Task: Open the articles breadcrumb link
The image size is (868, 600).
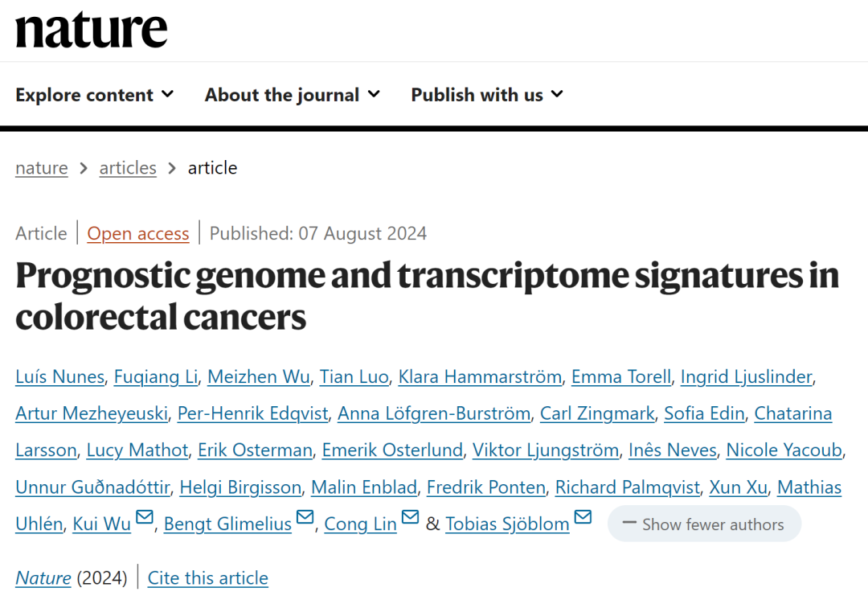Action: 128,168
